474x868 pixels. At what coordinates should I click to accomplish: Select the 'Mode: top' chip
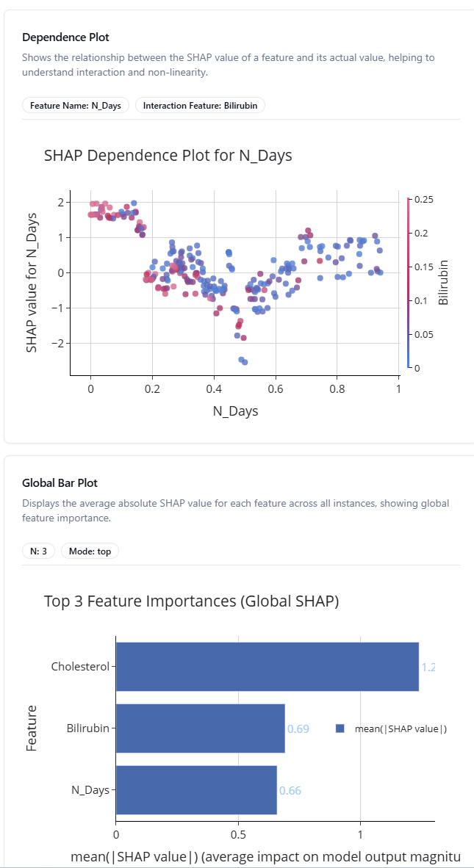pyautogui.click(x=89, y=551)
